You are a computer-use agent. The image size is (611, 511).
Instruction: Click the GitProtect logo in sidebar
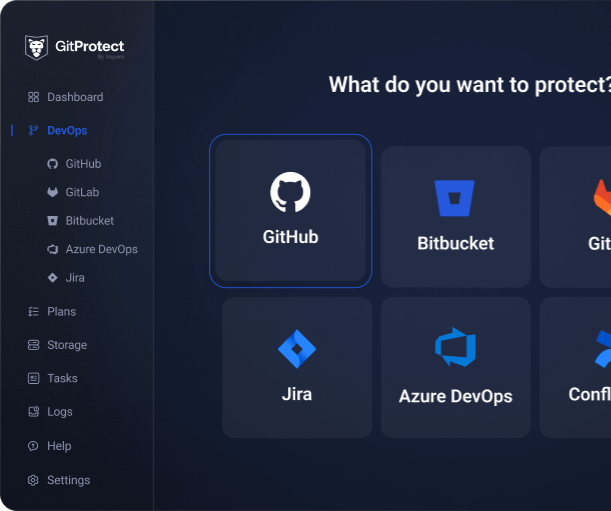coord(74,48)
